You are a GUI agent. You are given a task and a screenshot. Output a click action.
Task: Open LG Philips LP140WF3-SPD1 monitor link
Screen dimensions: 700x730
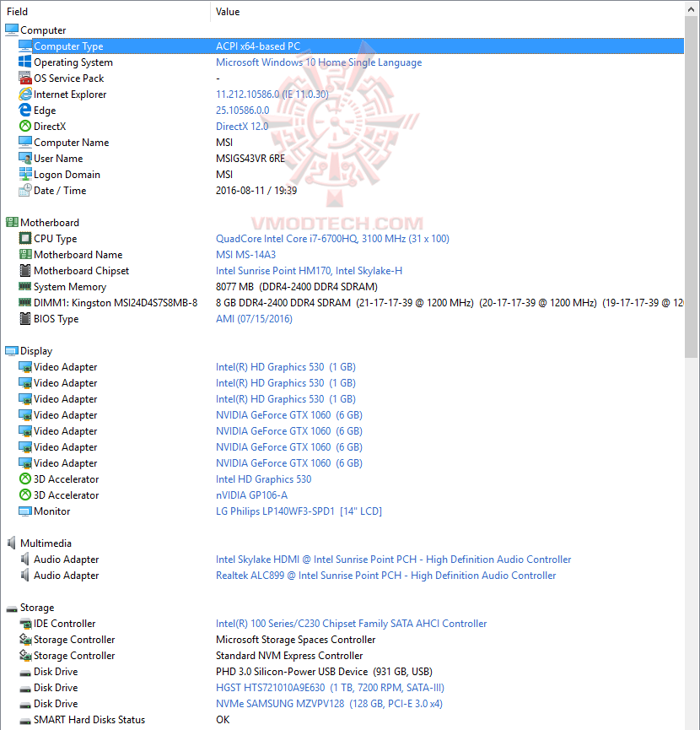tap(299, 511)
